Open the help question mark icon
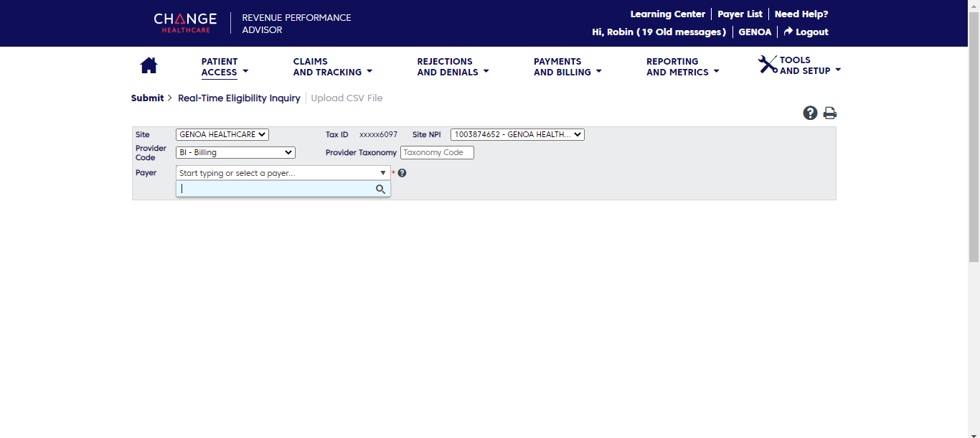 point(810,113)
